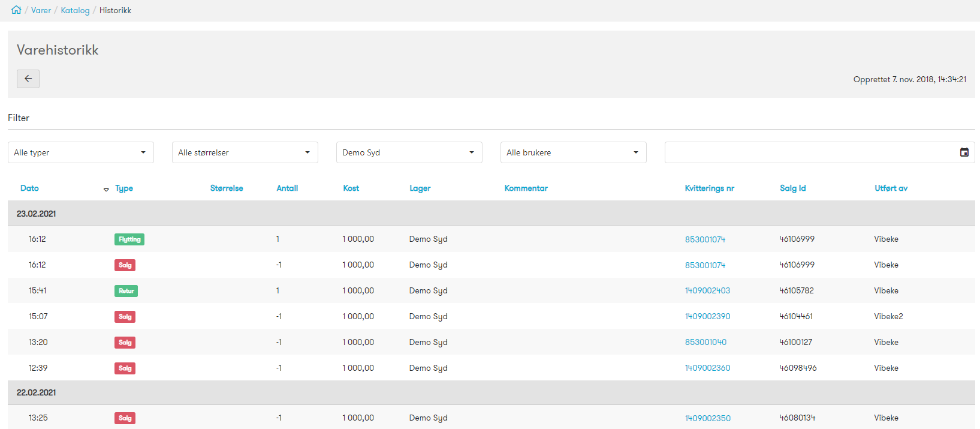Sort by Kommentar column header
The height and width of the screenshot is (429, 980).
tap(526, 188)
